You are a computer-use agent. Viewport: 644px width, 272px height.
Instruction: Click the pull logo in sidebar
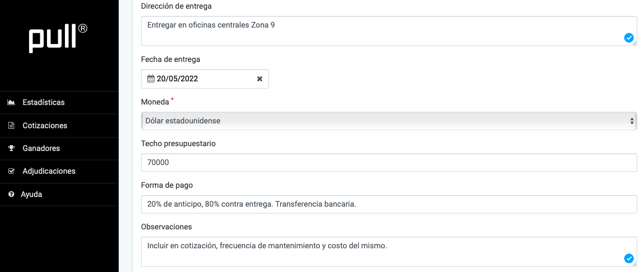coord(58,38)
